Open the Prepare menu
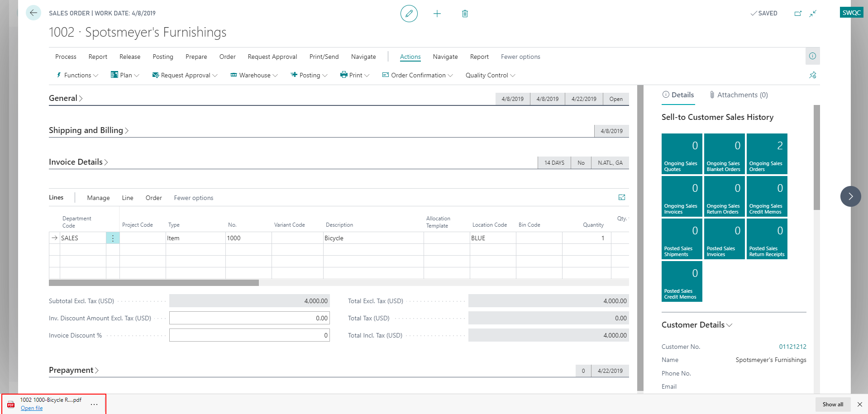Viewport: 868px width, 414px height. coord(196,57)
